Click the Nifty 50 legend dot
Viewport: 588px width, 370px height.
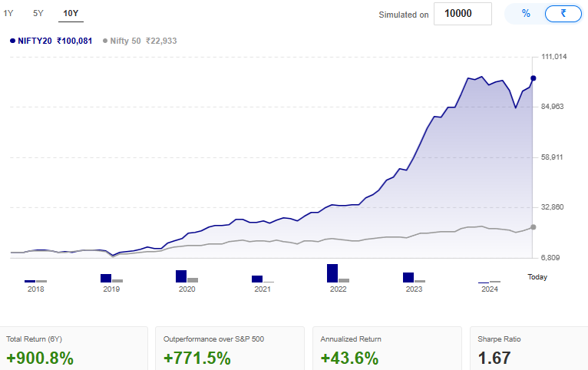tap(105, 41)
